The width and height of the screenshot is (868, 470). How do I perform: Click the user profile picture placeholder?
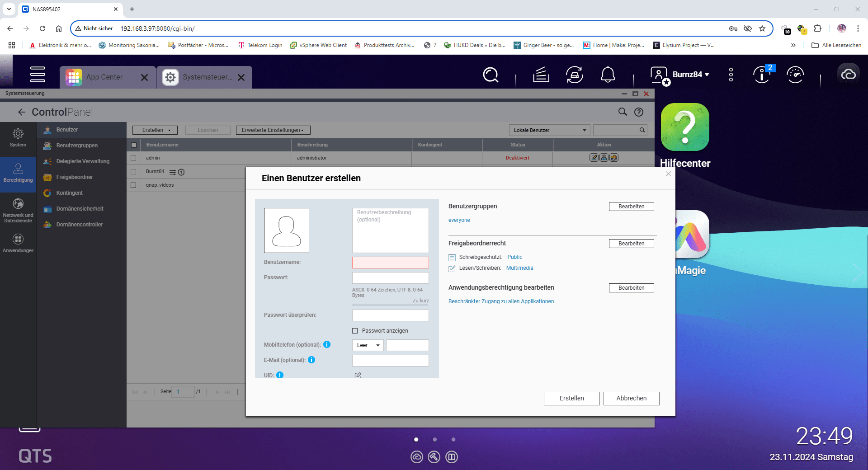pyautogui.click(x=287, y=230)
